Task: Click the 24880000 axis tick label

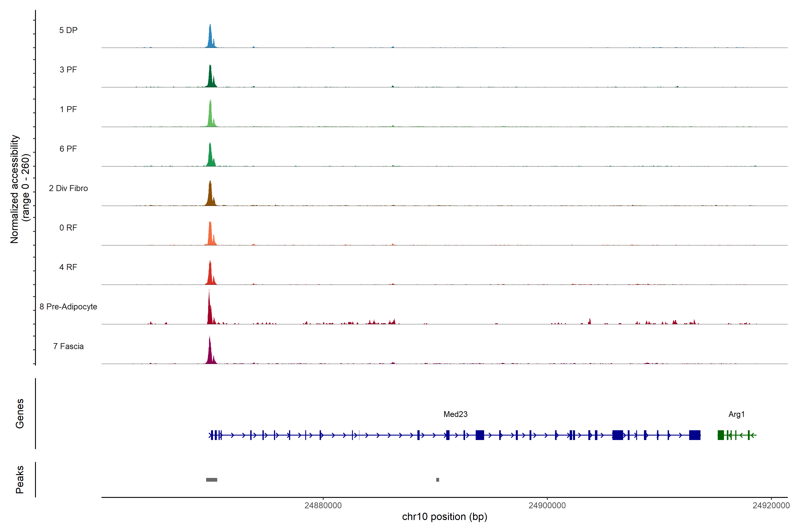Action: click(323, 506)
